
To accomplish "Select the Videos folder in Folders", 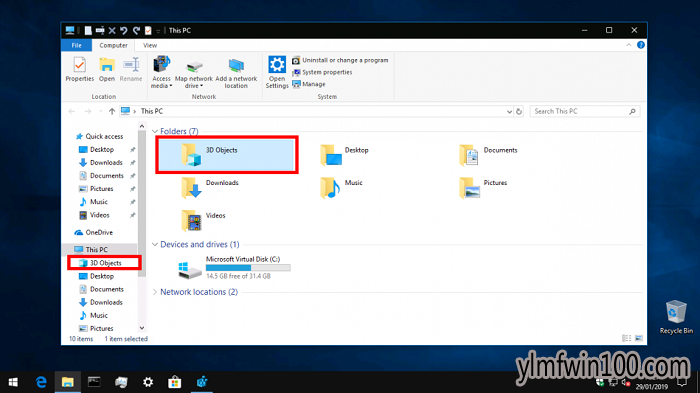I will 204,220.
